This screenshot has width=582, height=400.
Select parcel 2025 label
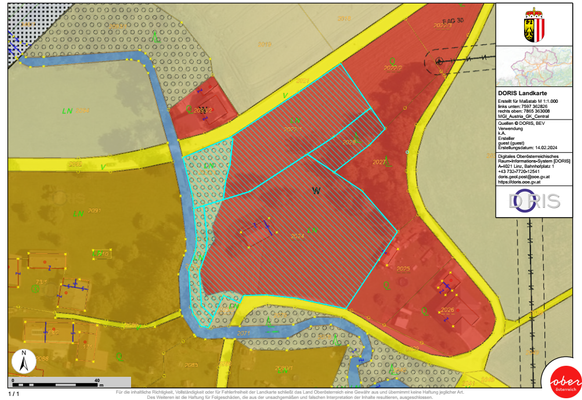tap(403, 269)
